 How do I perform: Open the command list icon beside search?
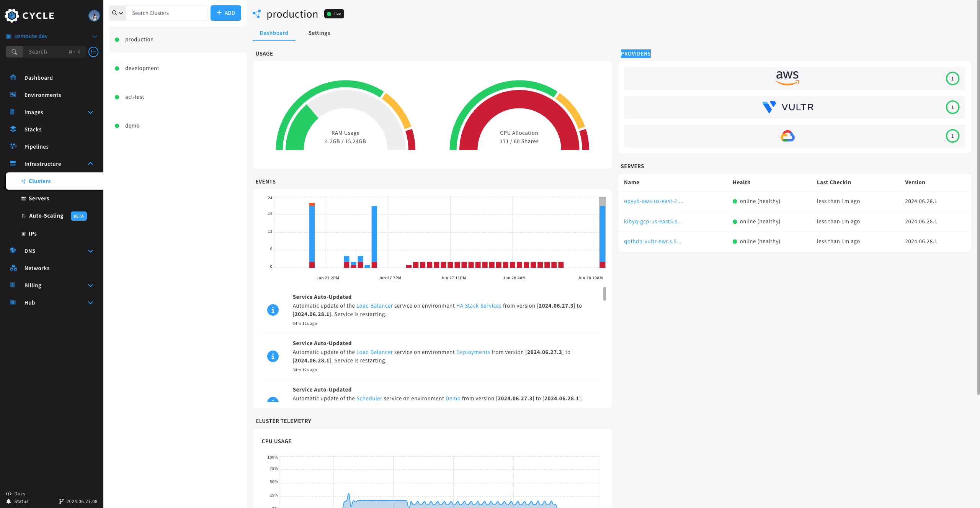pos(93,52)
